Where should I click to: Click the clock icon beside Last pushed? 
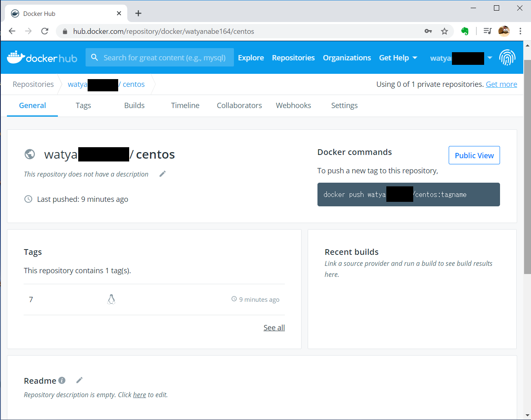tap(28, 199)
